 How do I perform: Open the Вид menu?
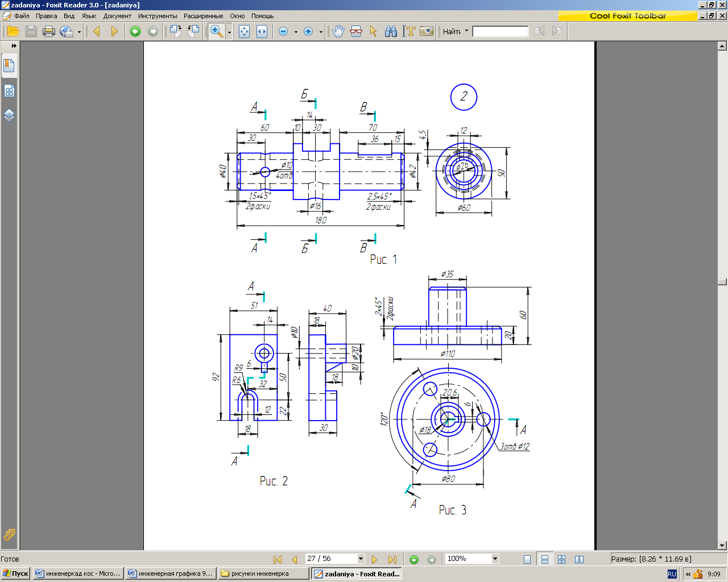tap(69, 16)
